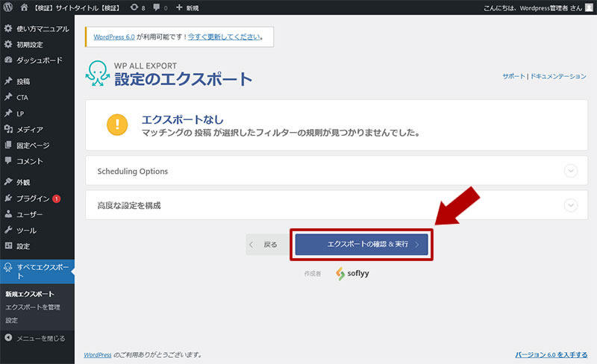Click the 今すぐ更新してください link

click(x=223, y=37)
